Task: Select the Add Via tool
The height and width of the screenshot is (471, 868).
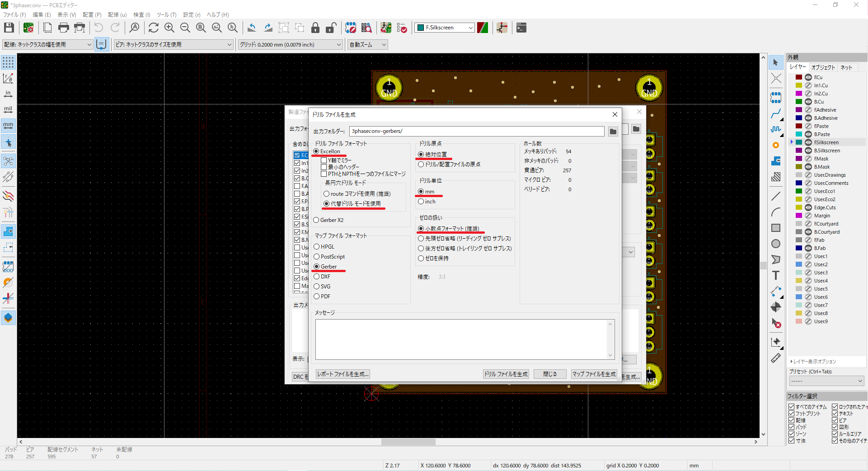Action: [x=776, y=145]
